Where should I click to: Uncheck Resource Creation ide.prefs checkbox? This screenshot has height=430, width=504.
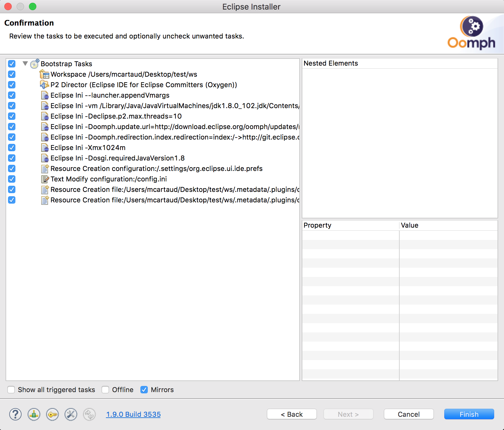(12, 168)
